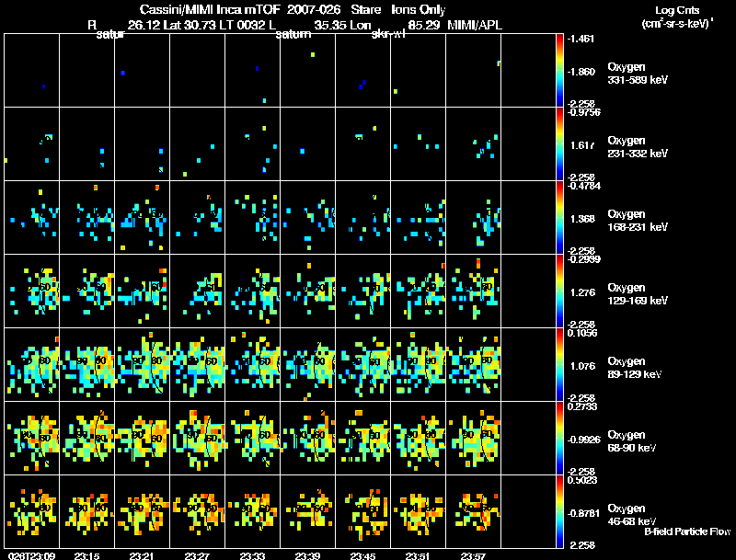Click the color bar for Oxygen 331-589 keV
This screenshot has width=736, height=560.
559,71
